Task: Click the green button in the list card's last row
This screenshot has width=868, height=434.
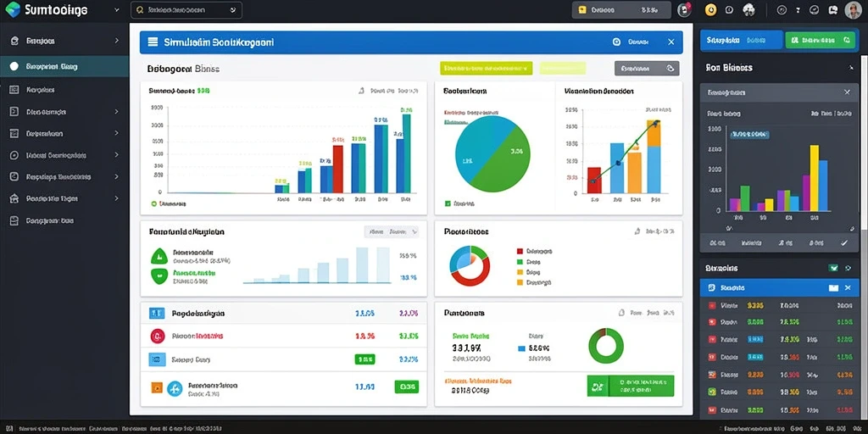Action: click(x=407, y=387)
